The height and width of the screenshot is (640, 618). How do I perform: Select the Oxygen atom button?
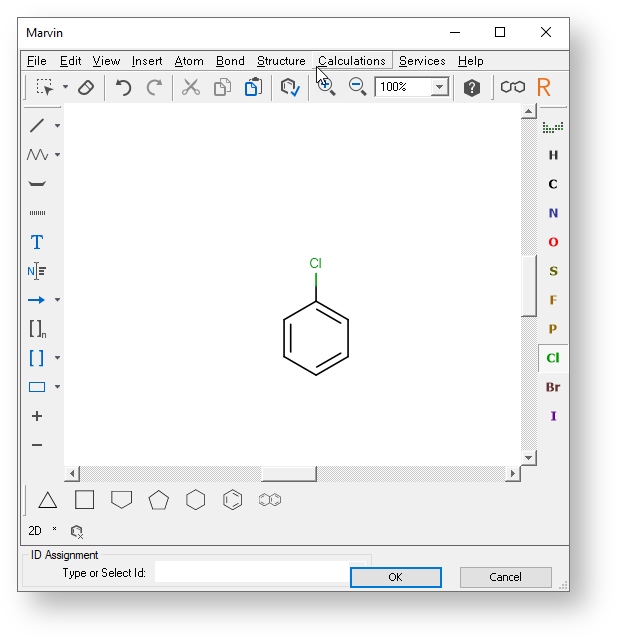tap(553, 242)
